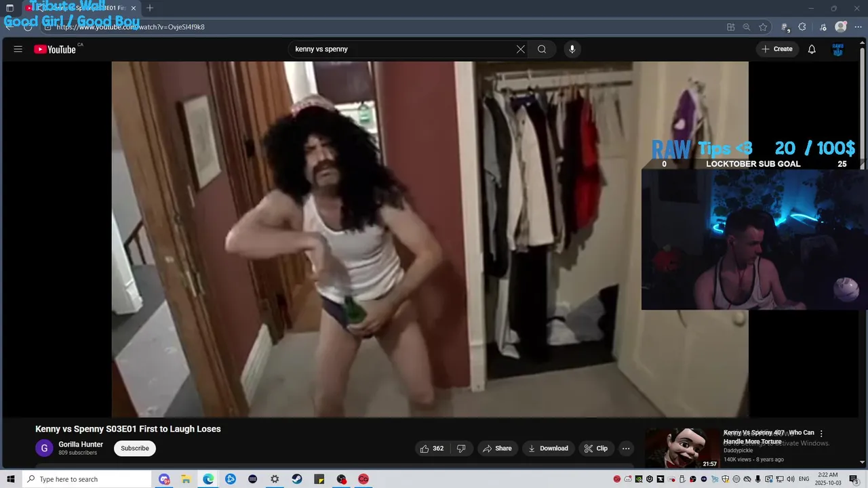Subscribe to Gorilla Hunter

pos(135,448)
